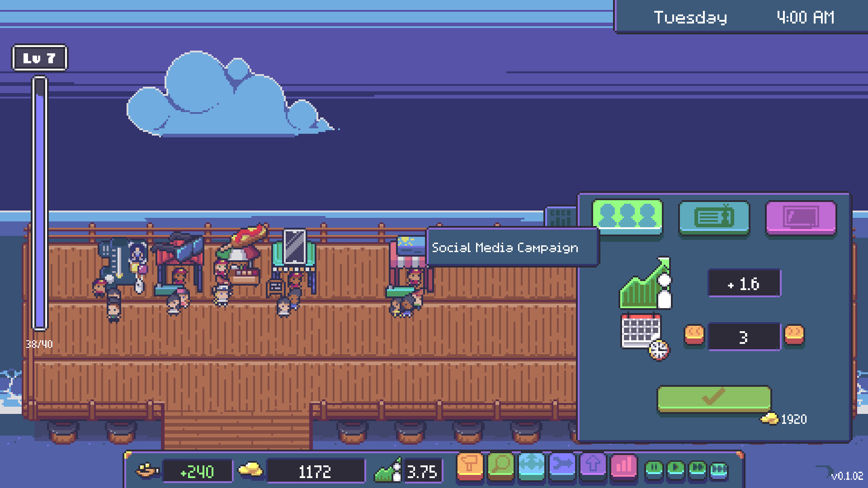Click the Tuesday day label
The height and width of the screenshot is (488, 868).
click(690, 18)
